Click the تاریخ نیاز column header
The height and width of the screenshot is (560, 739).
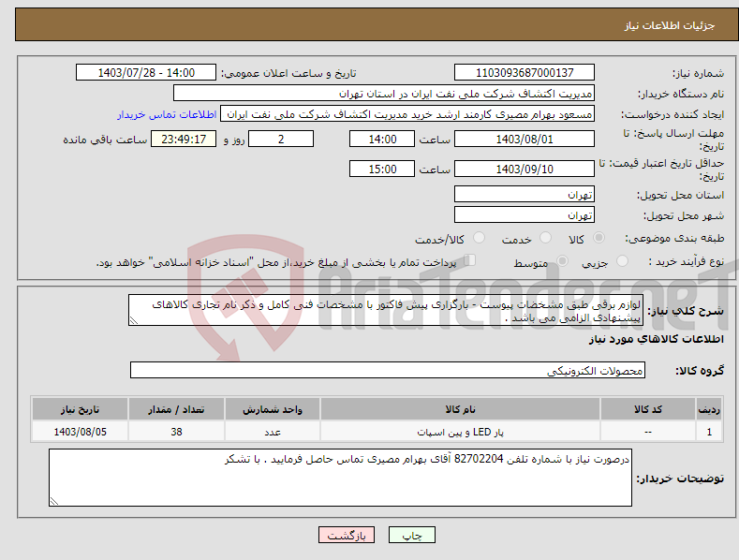(81, 409)
